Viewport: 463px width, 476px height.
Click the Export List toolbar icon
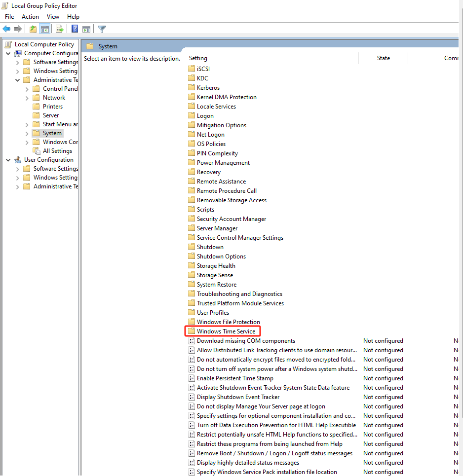pyautogui.click(x=59, y=29)
